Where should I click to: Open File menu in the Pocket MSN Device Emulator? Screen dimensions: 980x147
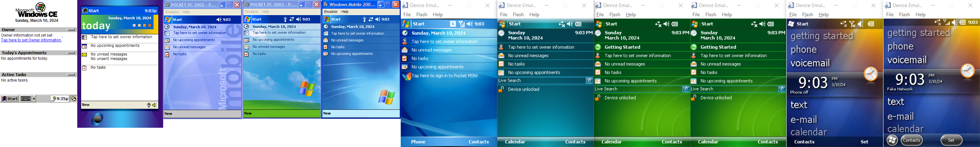coord(407,14)
